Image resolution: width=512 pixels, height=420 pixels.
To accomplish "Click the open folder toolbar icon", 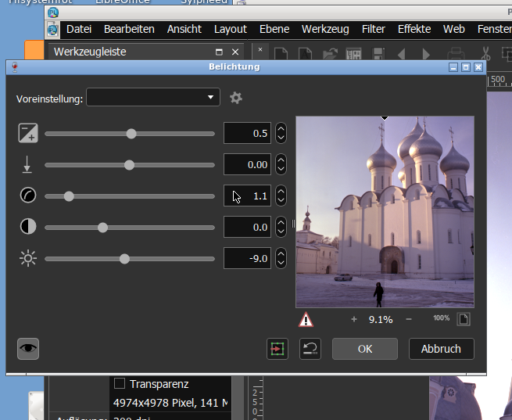I will [x=330, y=53].
